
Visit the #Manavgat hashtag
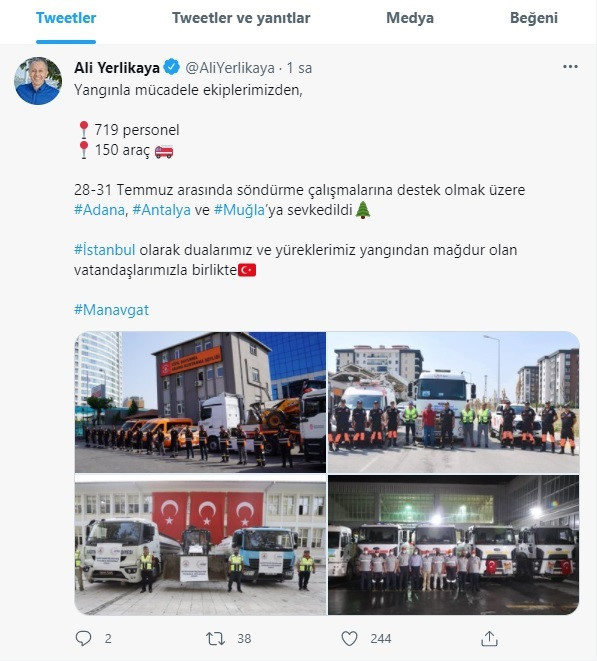(x=111, y=310)
